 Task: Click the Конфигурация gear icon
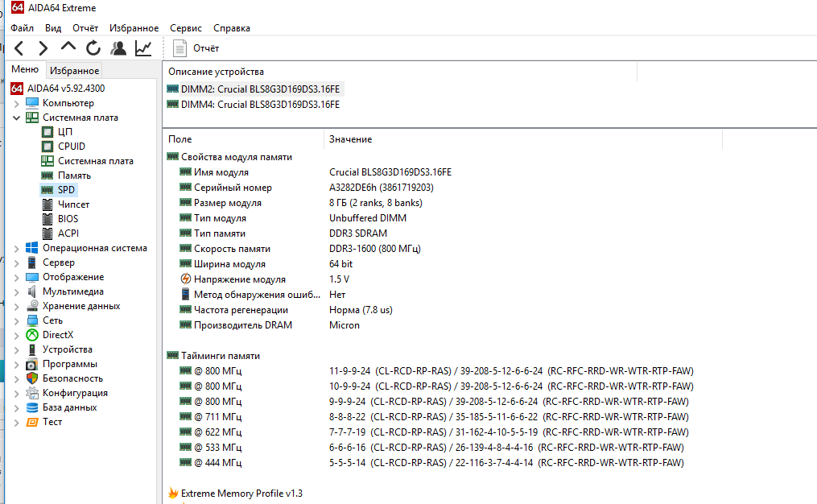[32, 393]
